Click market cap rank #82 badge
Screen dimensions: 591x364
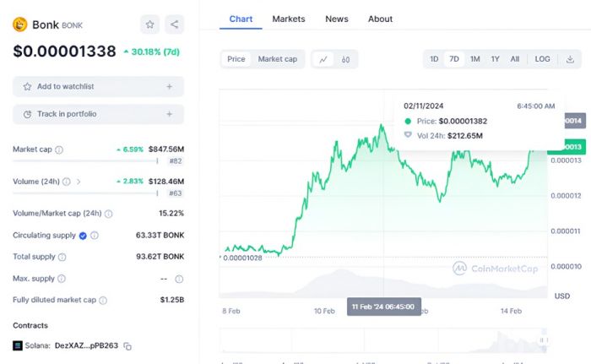point(176,161)
